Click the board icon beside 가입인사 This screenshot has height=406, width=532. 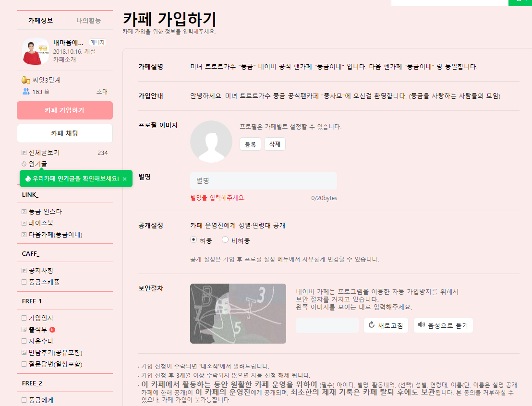click(24, 318)
